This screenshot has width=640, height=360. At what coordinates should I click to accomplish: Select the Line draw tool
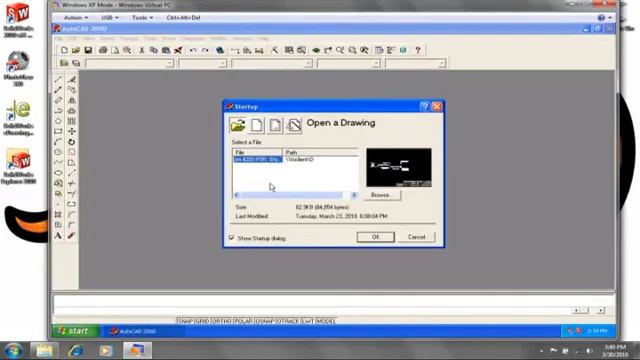[58, 79]
